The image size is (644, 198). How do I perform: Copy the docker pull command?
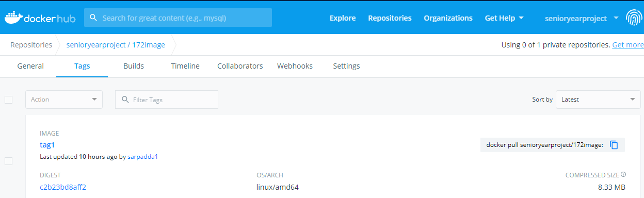click(x=614, y=145)
